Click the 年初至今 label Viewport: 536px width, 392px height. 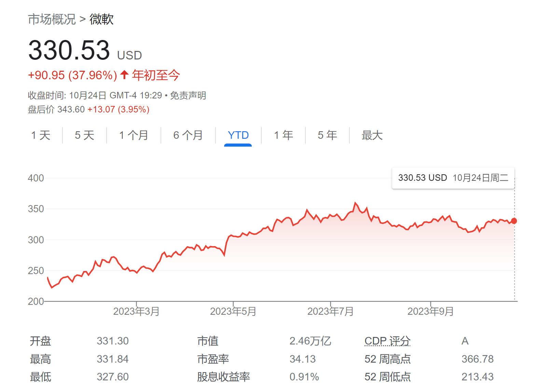coord(156,75)
